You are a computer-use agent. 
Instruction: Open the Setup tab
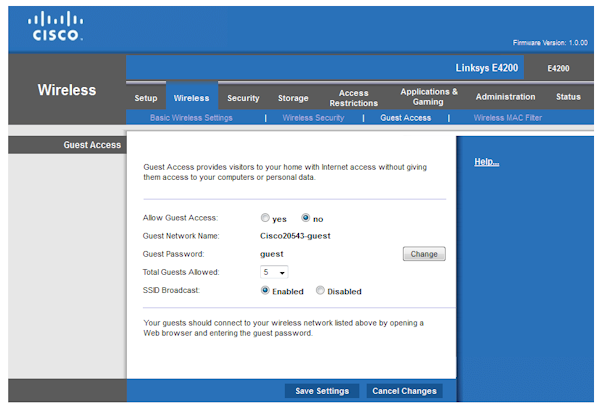click(x=146, y=98)
